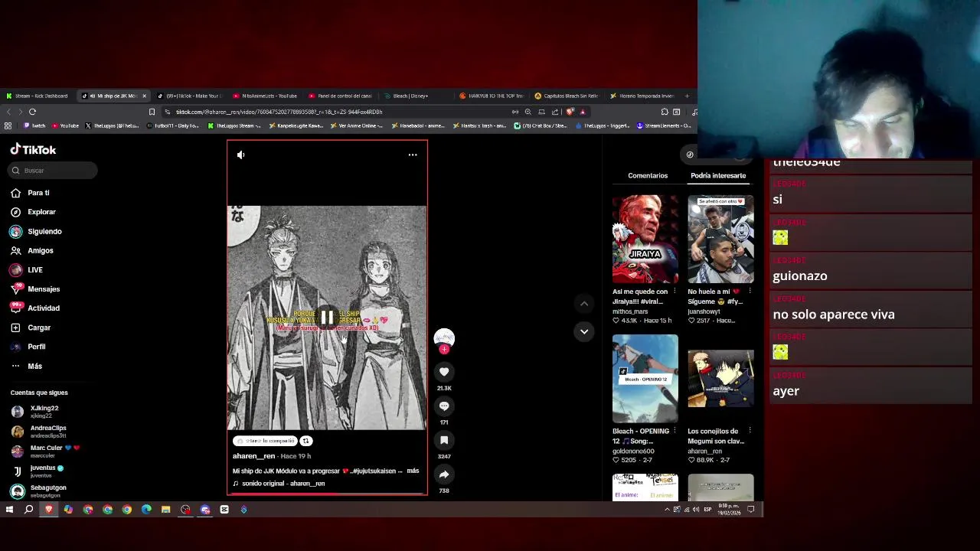Image resolution: width=980 pixels, height=551 pixels.
Task: Go to the previous video arrow
Action: tap(584, 304)
